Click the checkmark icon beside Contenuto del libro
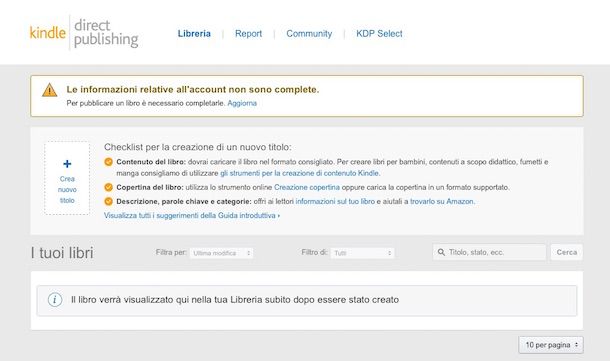Image resolution: width=610 pixels, height=361 pixels. [x=109, y=162]
